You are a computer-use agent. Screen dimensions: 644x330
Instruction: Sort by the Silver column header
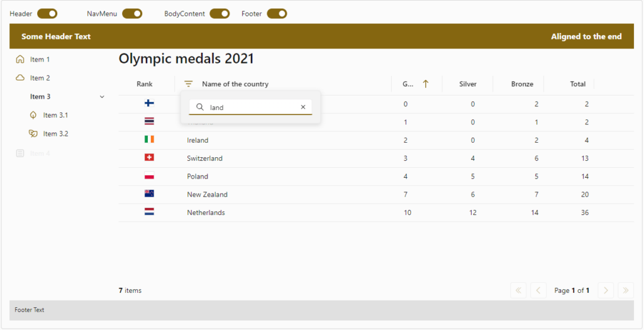(x=468, y=84)
